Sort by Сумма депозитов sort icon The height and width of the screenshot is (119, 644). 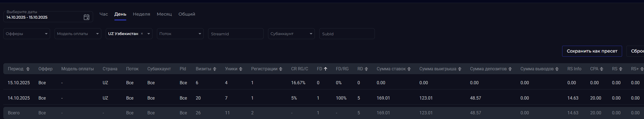(x=510, y=69)
